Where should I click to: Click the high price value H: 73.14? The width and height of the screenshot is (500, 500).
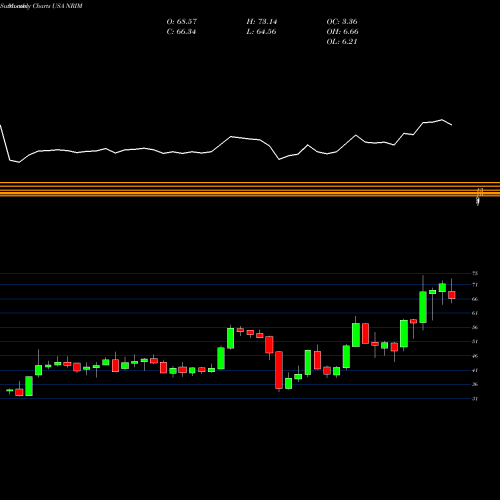(262, 22)
